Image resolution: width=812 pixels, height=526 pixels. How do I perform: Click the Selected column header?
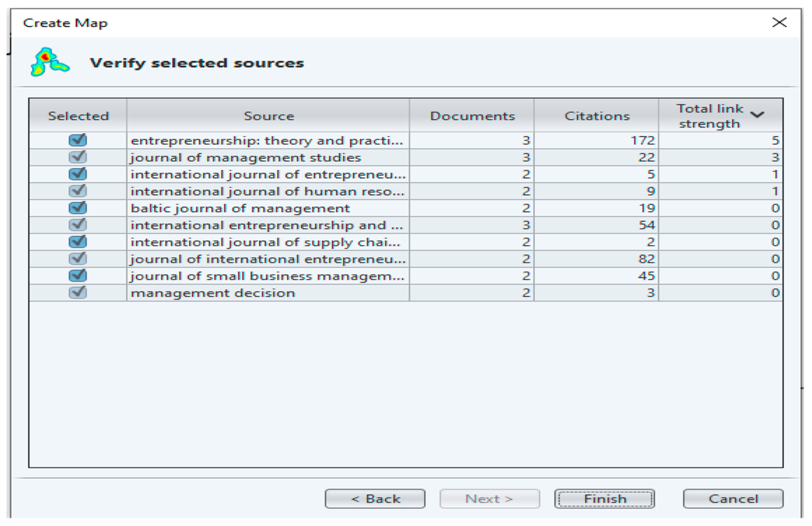click(x=78, y=116)
